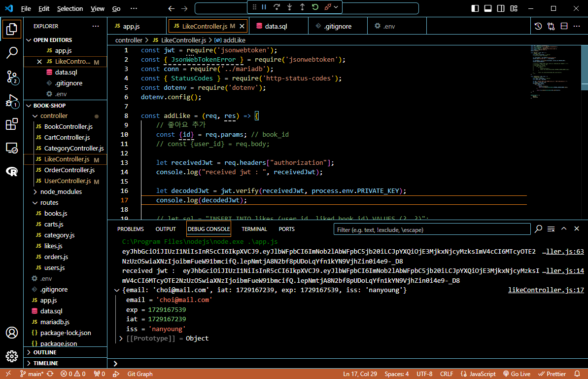Open Explorer more actions ellipsis
This screenshot has width=588, height=379.
tap(96, 26)
